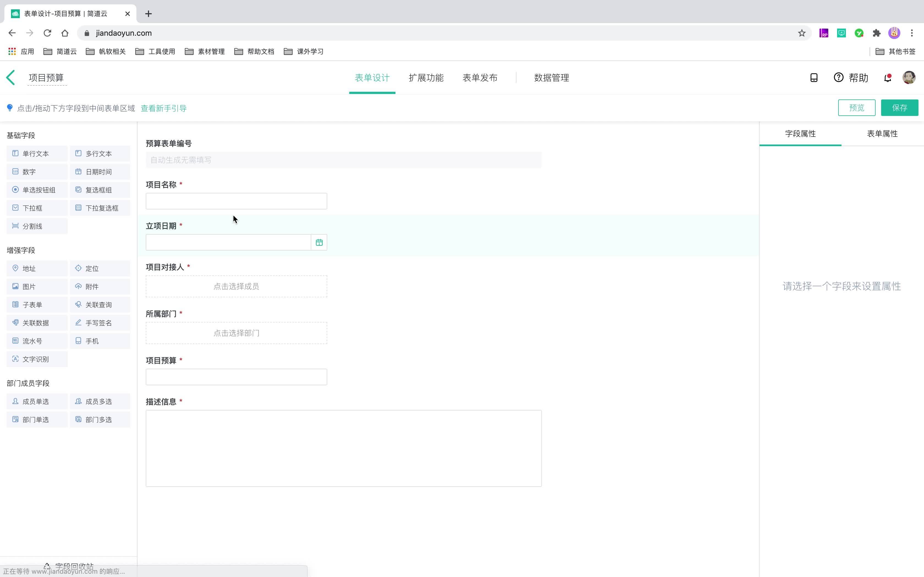Click the calendar icon in 立项日期 field
Viewport: 924px width, 577px height.
coord(319,242)
